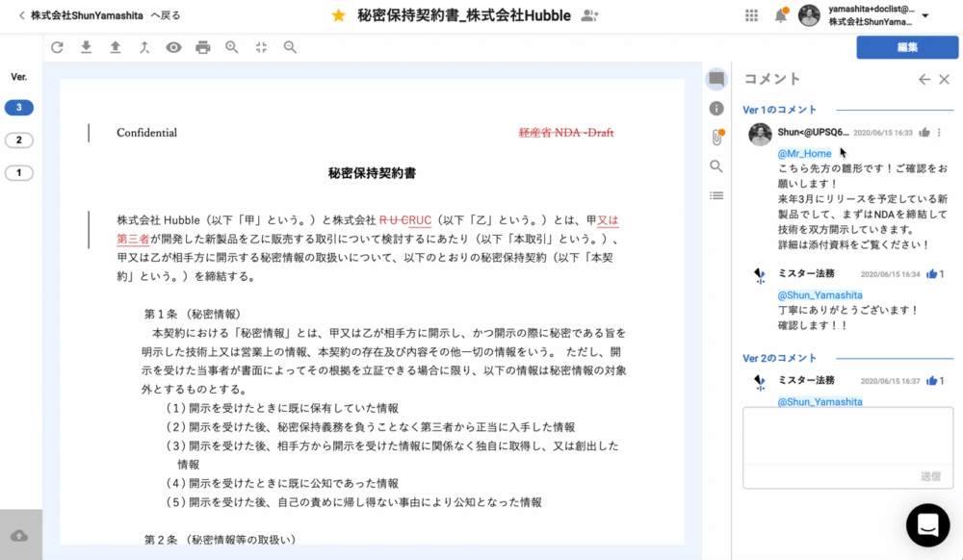Click the '秘密保持契約書' document heading
Screen dimensions: 963x560
(x=372, y=173)
